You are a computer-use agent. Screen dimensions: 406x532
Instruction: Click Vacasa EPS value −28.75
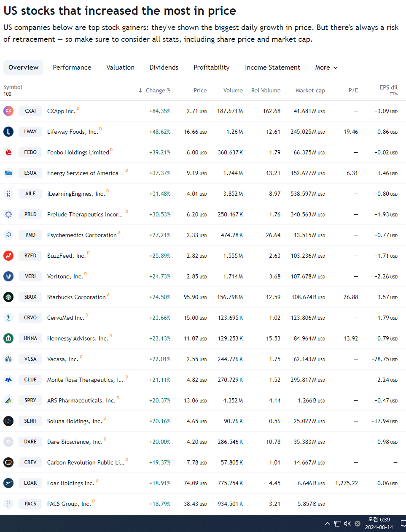384,359
